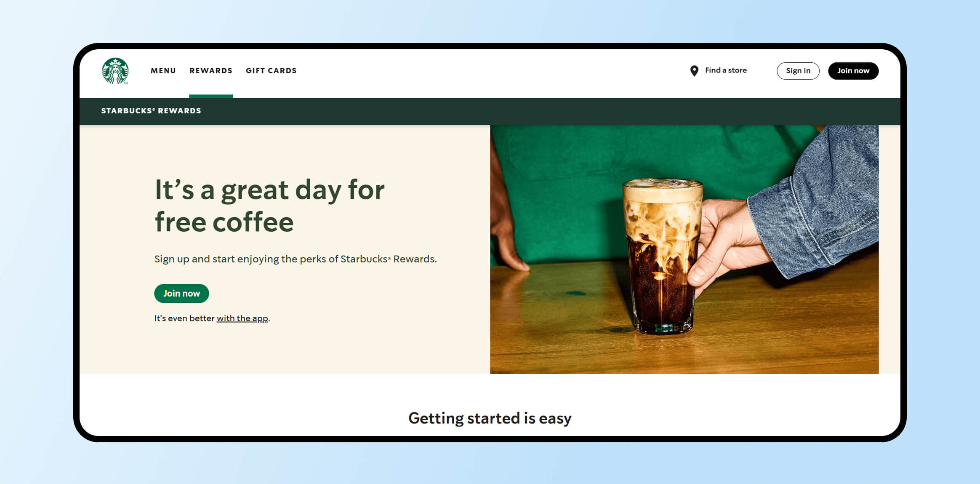Click the Find a store link text
This screenshot has width=980, height=484.
coord(726,70)
